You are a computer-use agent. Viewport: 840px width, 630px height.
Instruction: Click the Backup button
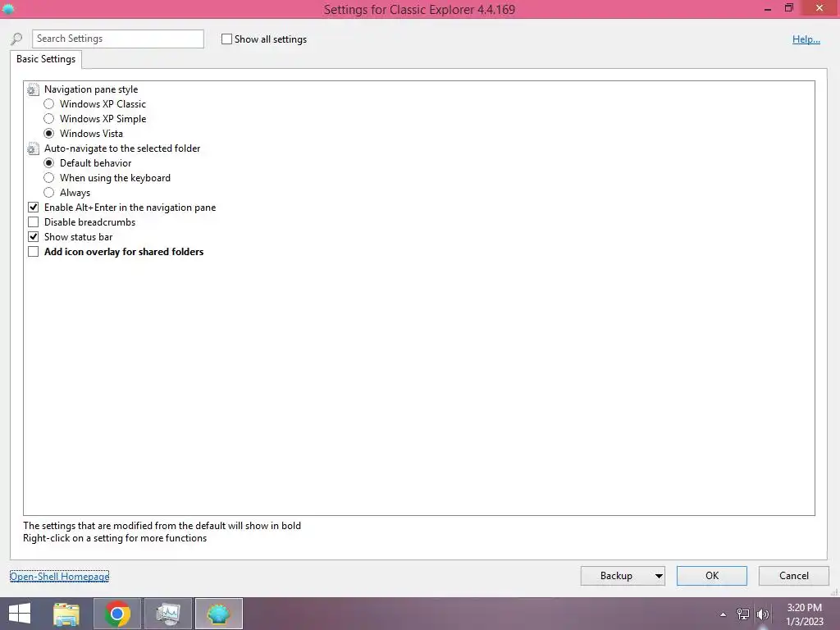click(617, 576)
